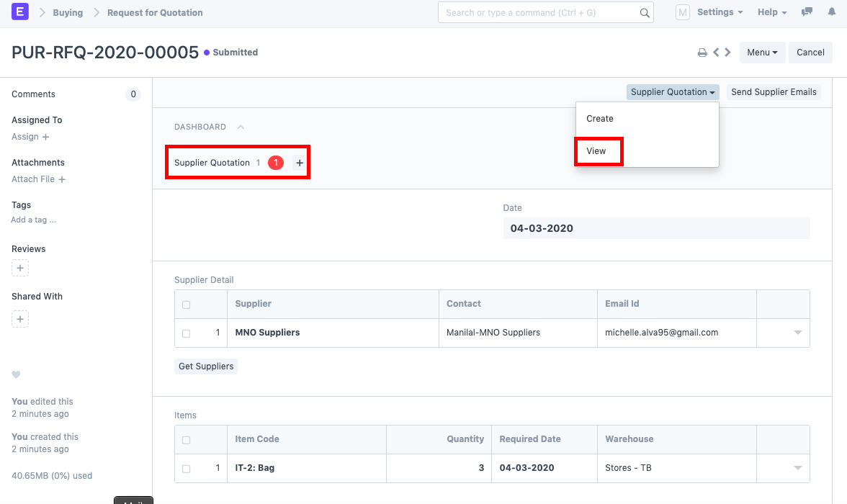Click the print icon
The image size is (847, 504).
(702, 53)
